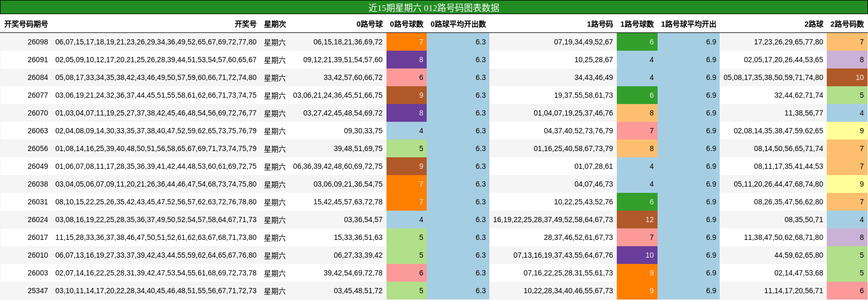This screenshot has height=300, width=868.
Task: Click the 1路号球数 column header
Action: (x=637, y=24)
